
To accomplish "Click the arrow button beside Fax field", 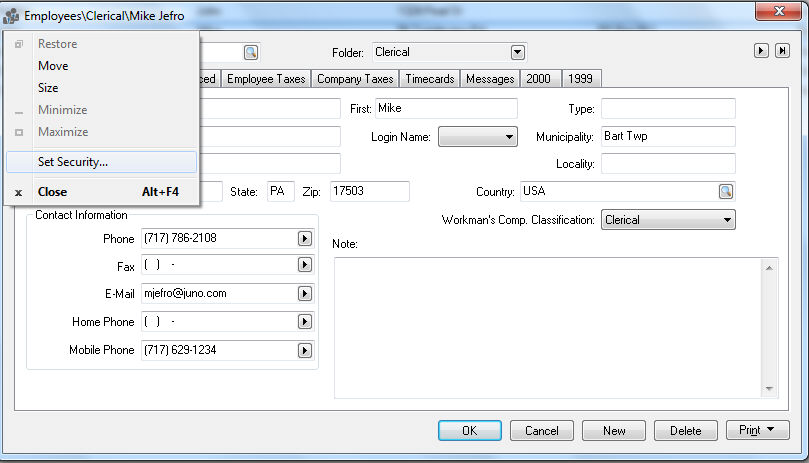I will point(305,266).
